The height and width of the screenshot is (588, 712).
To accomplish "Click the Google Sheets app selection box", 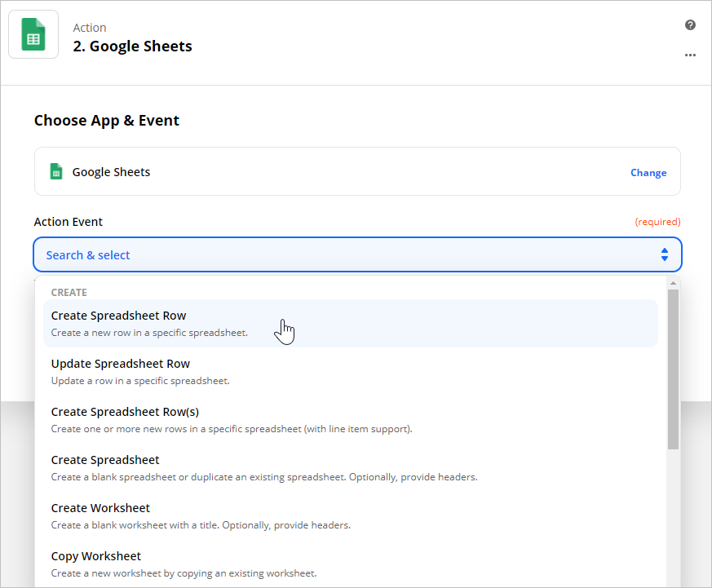I will click(x=357, y=171).
